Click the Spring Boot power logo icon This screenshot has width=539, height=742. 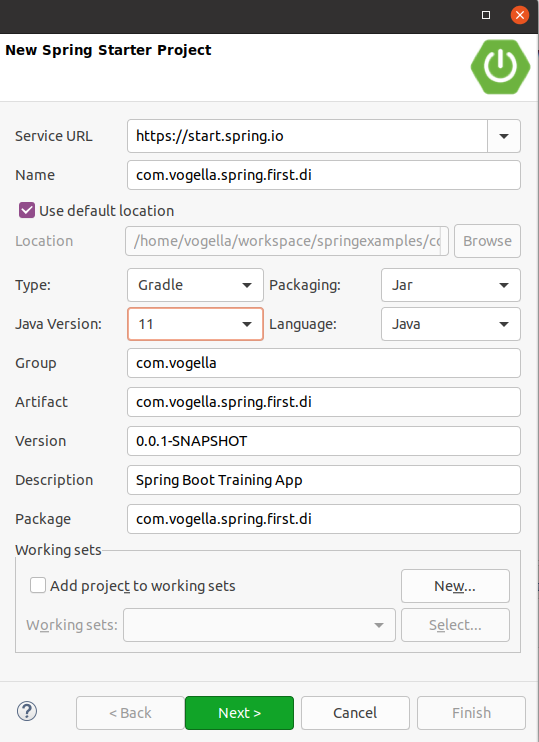pos(500,67)
